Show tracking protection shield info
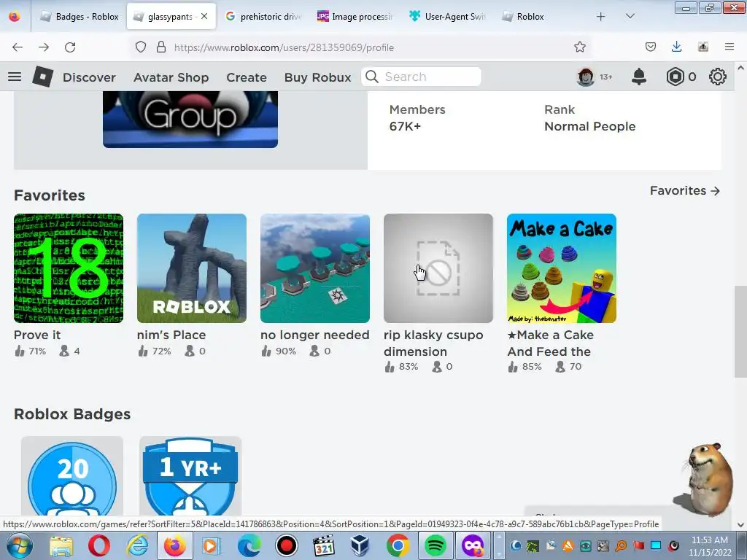Image resolution: width=747 pixels, height=560 pixels. [x=141, y=47]
